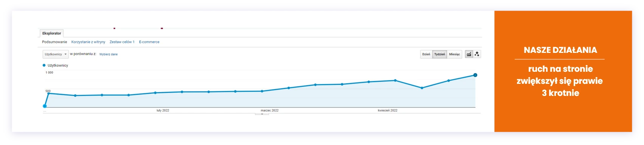
Task: Select the line chart view icon
Action: [469, 54]
